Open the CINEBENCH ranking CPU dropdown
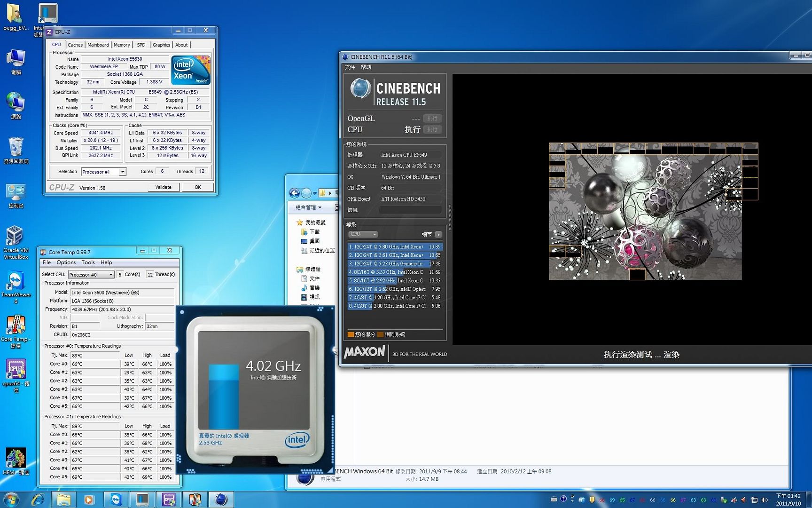The height and width of the screenshot is (508, 812). pyautogui.click(x=363, y=234)
